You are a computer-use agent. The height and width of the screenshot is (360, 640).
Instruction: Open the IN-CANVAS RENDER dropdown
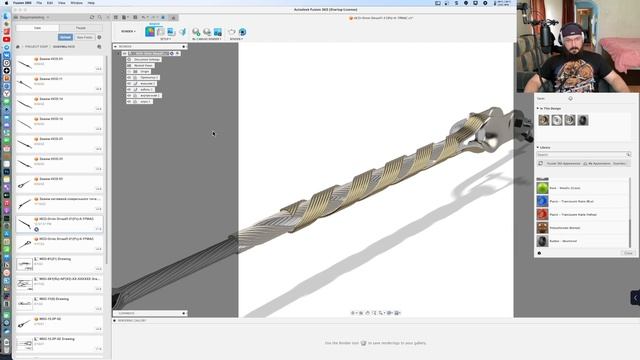(x=207, y=39)
